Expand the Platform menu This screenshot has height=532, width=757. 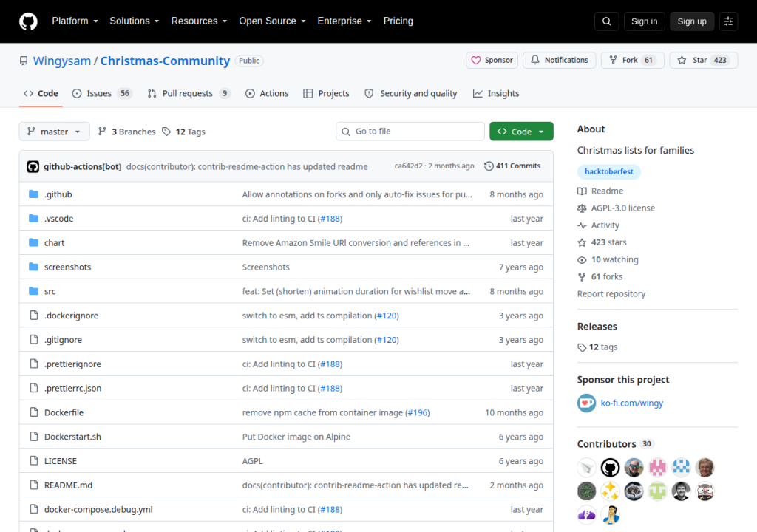(x=75, y=21)
